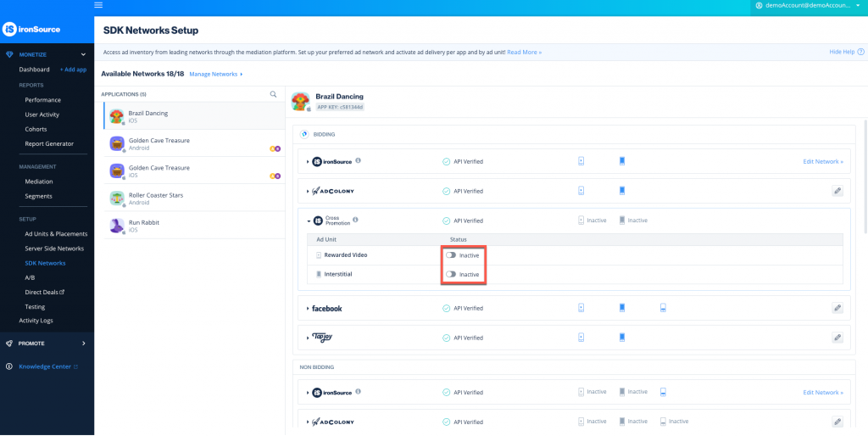Open Server Side Networks in sidebar
The width and height of the screenshot is (868, 436).
(54, 249)
